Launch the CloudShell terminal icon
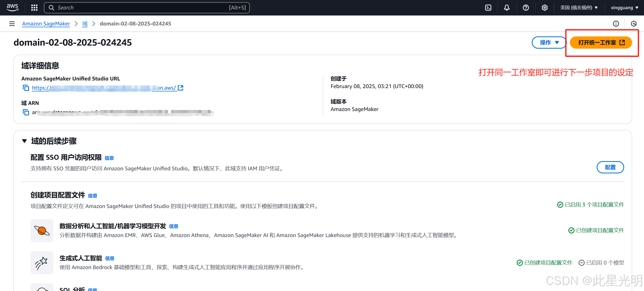The width and height of the screenshot is (644, 291). tap(488, 8)
